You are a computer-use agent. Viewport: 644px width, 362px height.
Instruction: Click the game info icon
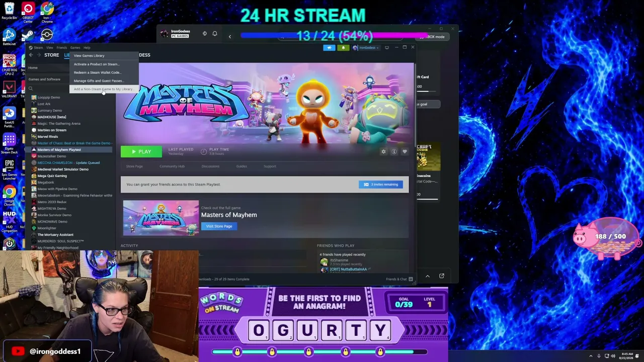coord(394,151)
